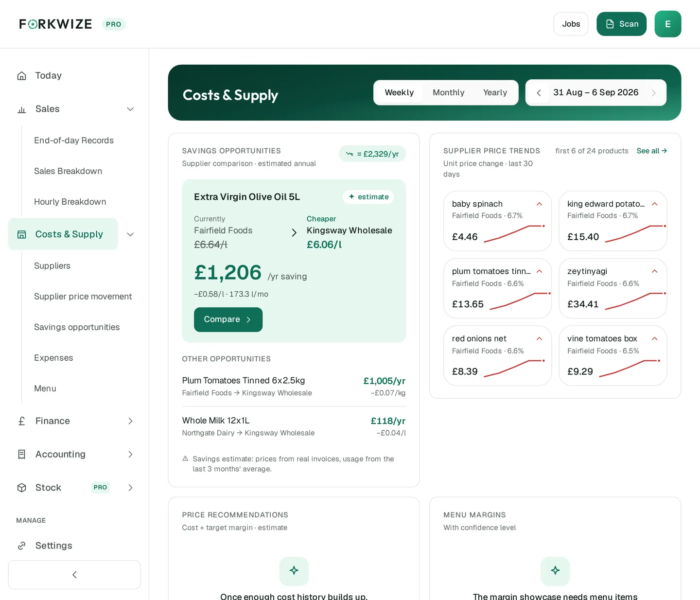Viewport: 700px width, 600px height.
Task: Click the Stock box icon
Action: [21, 488]
